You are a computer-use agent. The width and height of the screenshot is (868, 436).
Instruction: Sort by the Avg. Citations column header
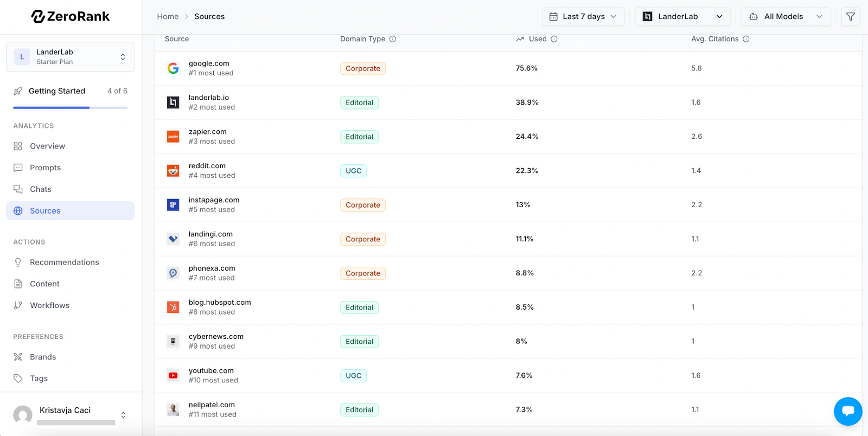pos(715,39)
